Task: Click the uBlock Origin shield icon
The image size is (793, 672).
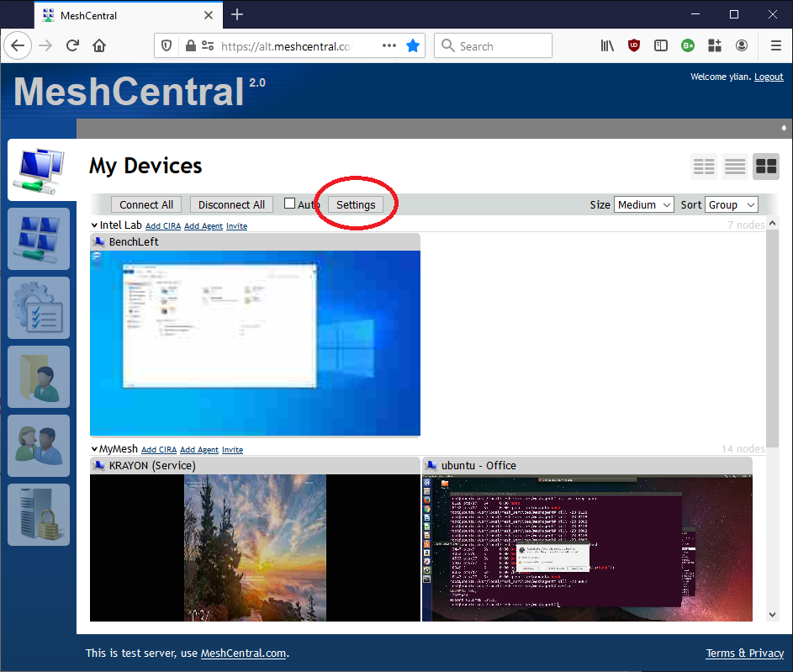Action: (634, 45)
